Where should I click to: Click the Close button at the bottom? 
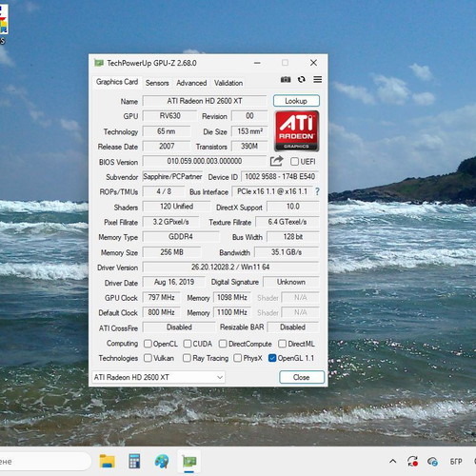click(x=302, y=377)
